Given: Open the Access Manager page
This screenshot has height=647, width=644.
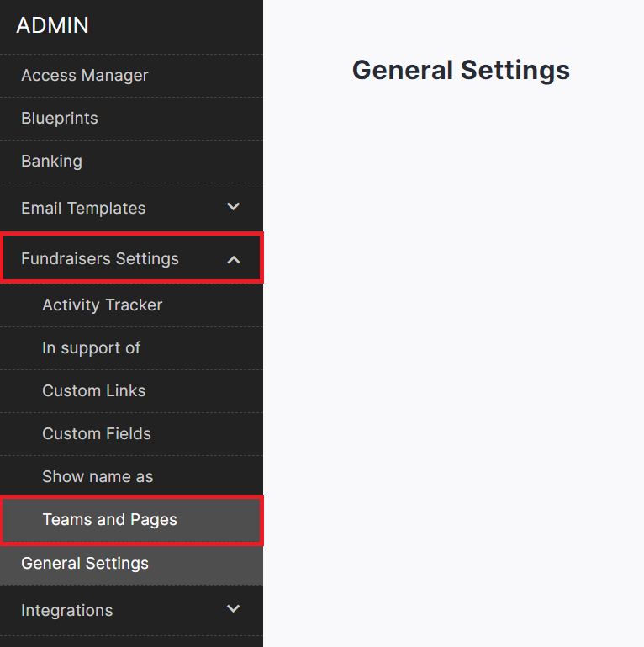Looking at the screenshot, I should point(85,76).
